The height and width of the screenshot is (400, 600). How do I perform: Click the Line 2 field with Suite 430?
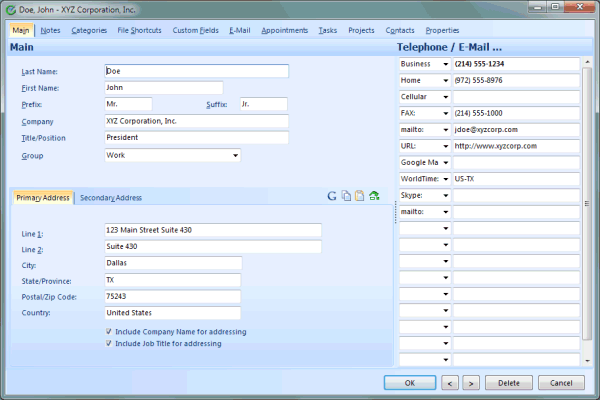click(213, 247)
